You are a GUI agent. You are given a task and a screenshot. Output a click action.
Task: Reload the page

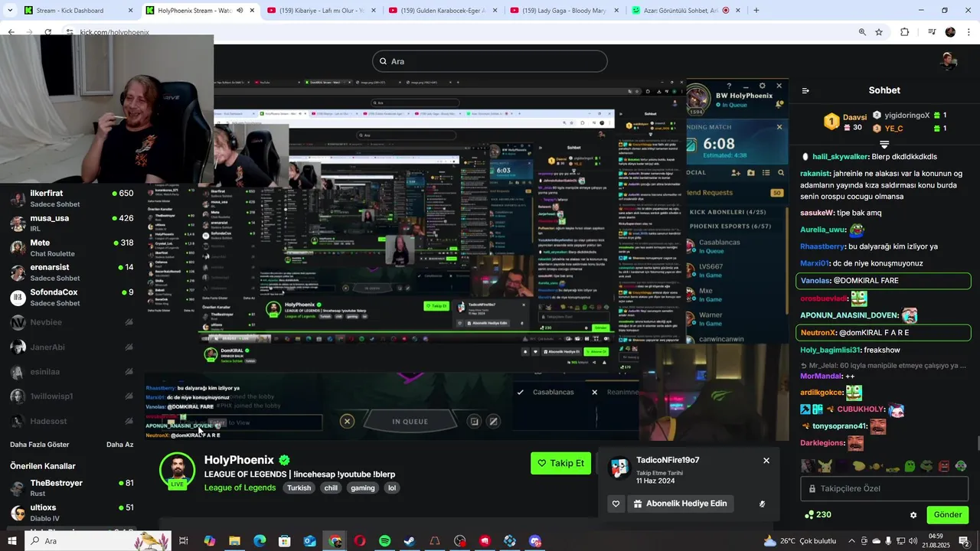pos(47,32)
